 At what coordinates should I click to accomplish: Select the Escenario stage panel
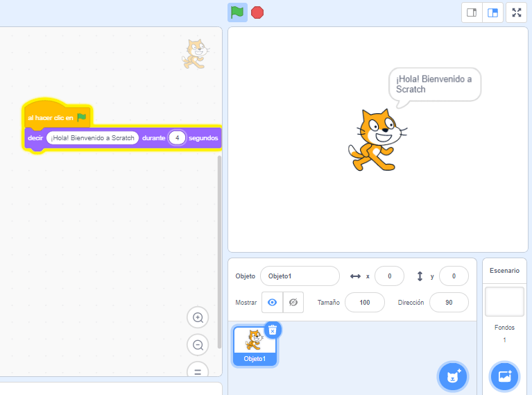504,271
